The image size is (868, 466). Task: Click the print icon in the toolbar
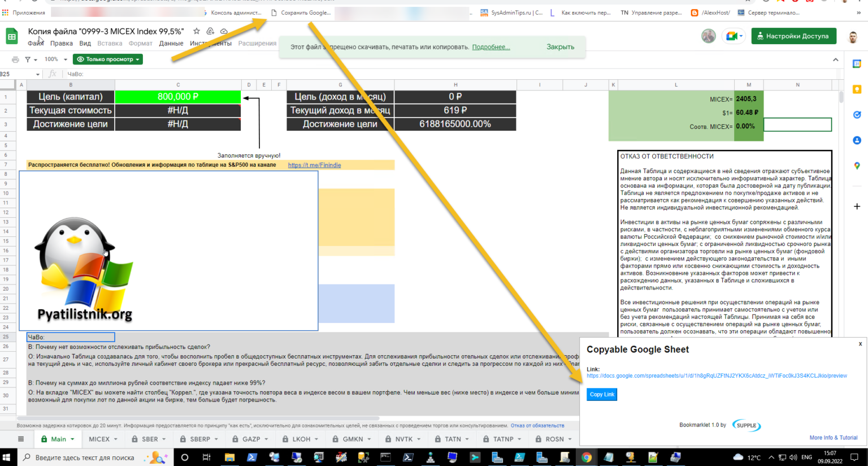click(15, 59)
